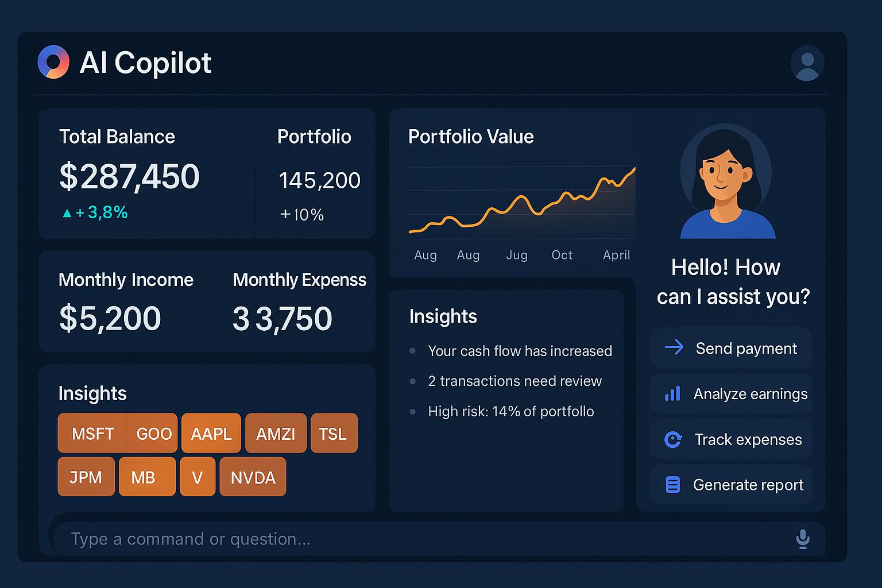The height and width of the screenshot is (588, 882).
Task: Click the arrow icon beside Send payment
Action: pos(674,347)
